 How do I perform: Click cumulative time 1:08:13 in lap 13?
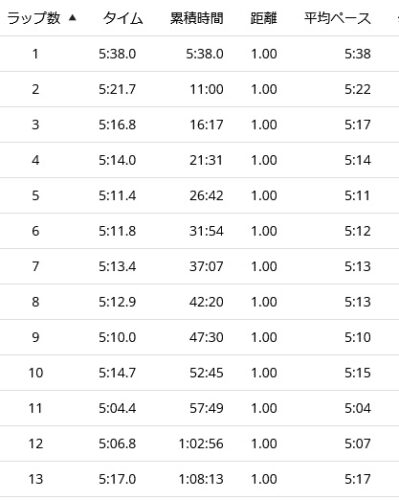coord(201,479)
